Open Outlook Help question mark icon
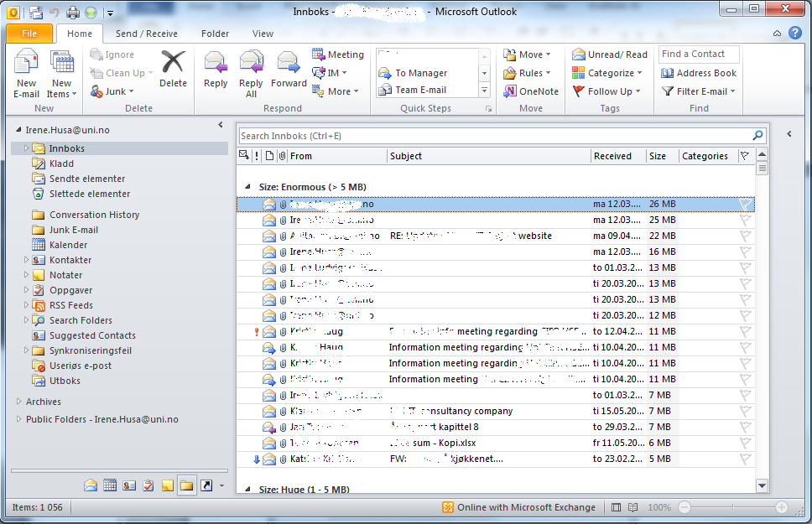The height and width of the screenshot is (524, 812). pos(794,34)
